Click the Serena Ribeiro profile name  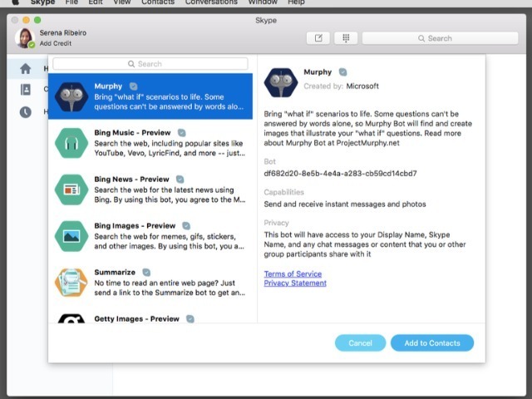tap(63, 33)
